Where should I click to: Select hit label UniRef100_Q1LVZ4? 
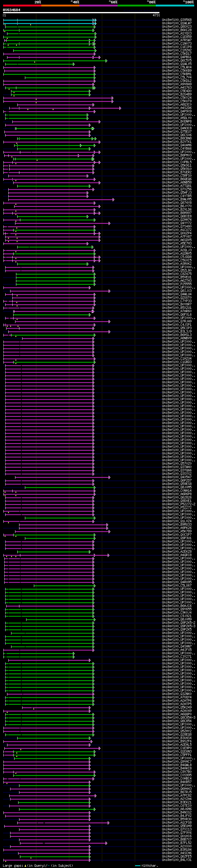click(177, 521)
